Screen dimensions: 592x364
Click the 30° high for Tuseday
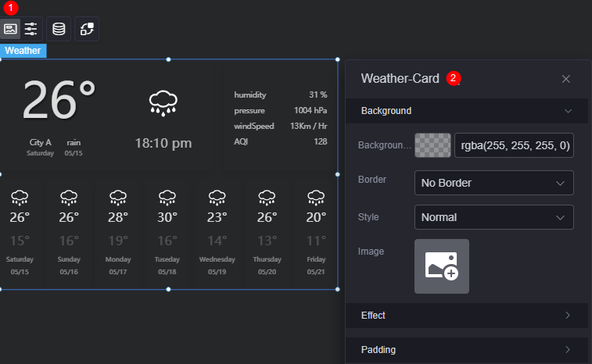point(167,218)
